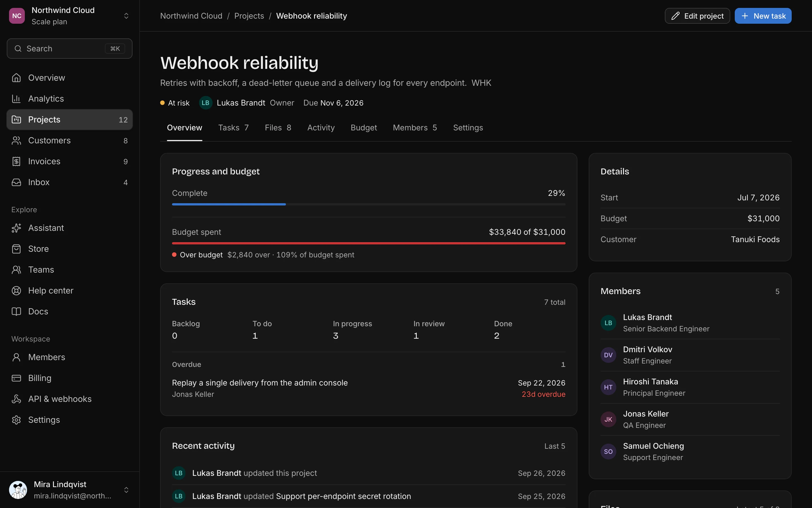812x508 pixels.
Task: Open the Mira Lindqvist account menu chevron
Action: point(126,490)
